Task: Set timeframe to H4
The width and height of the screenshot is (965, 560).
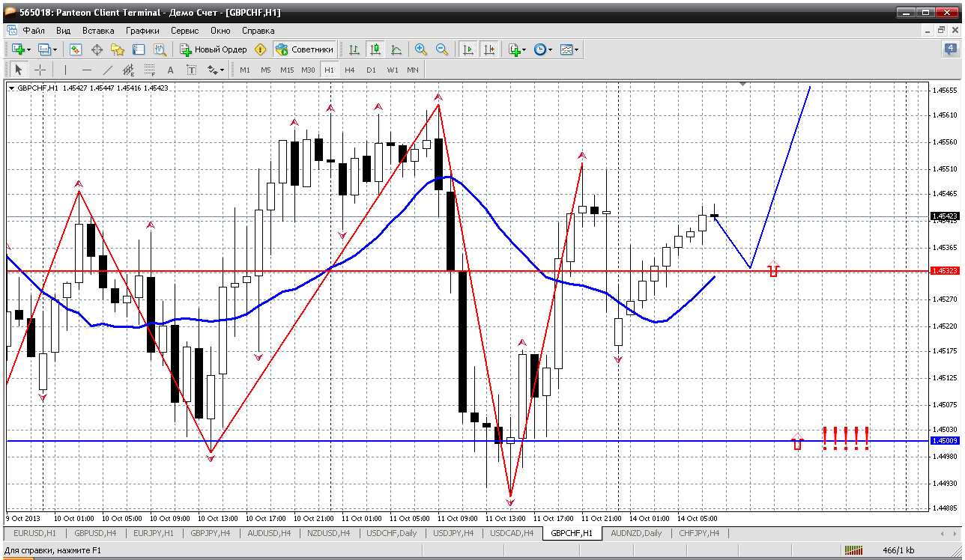Action: [x=350, y=70]
